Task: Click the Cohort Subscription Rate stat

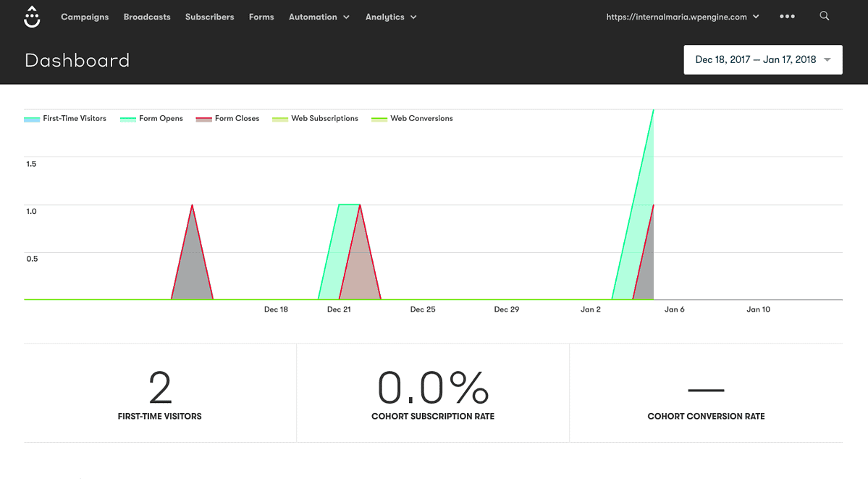Action: point(433,393)
